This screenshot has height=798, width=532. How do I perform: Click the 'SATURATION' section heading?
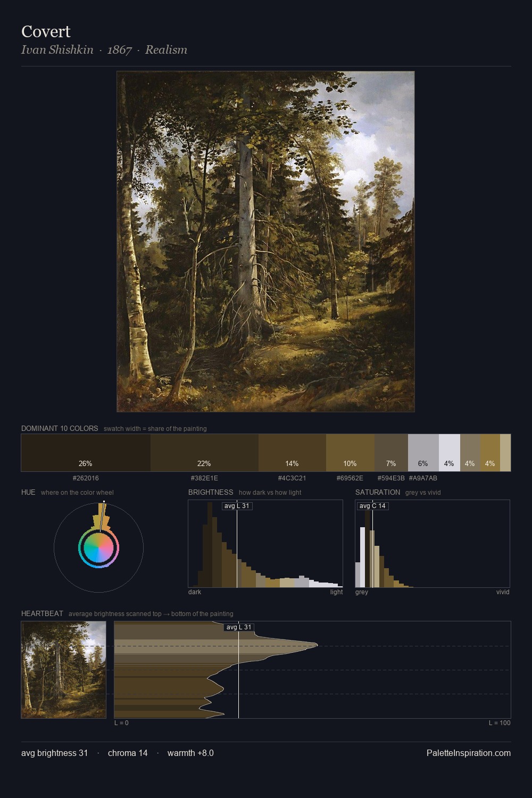pos(378,492)
